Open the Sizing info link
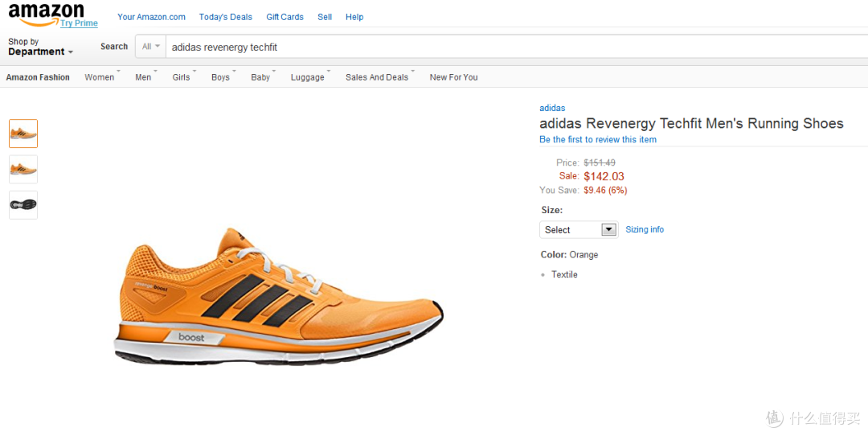This screenshot has width=868, height=436. [645, 229]
